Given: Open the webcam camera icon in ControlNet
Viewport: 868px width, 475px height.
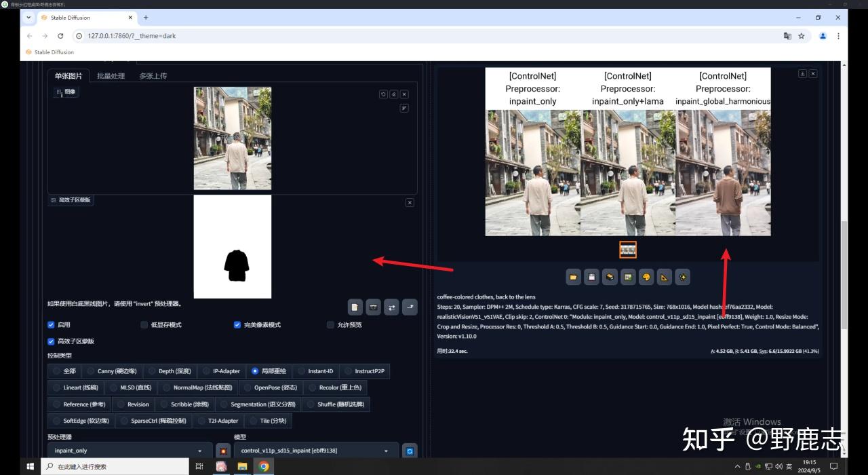Looking at the screenshot, I should (373, 307).
